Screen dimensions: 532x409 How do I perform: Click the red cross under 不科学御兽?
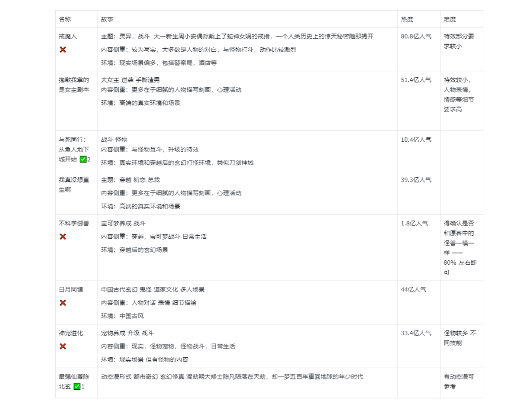[63, 236]
